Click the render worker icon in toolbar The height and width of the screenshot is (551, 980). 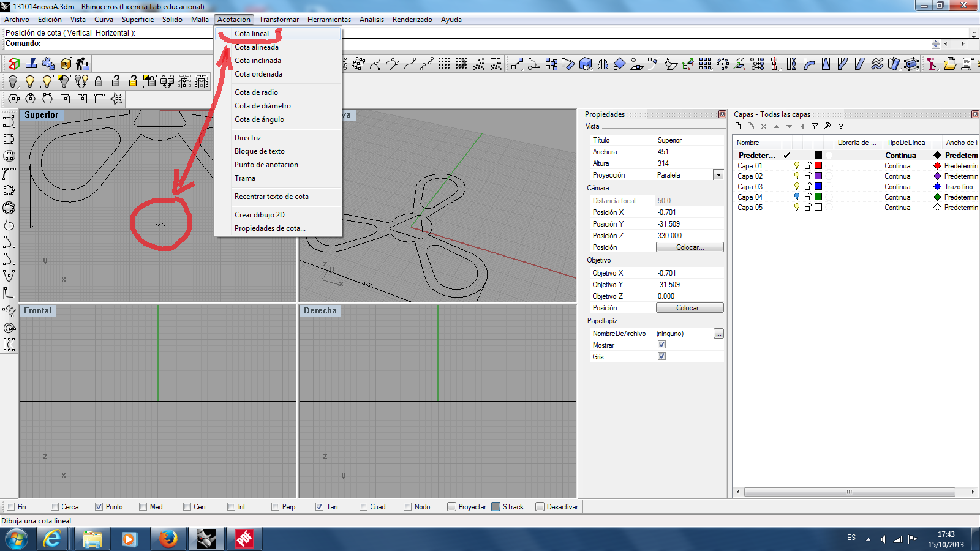click(83, 64)
